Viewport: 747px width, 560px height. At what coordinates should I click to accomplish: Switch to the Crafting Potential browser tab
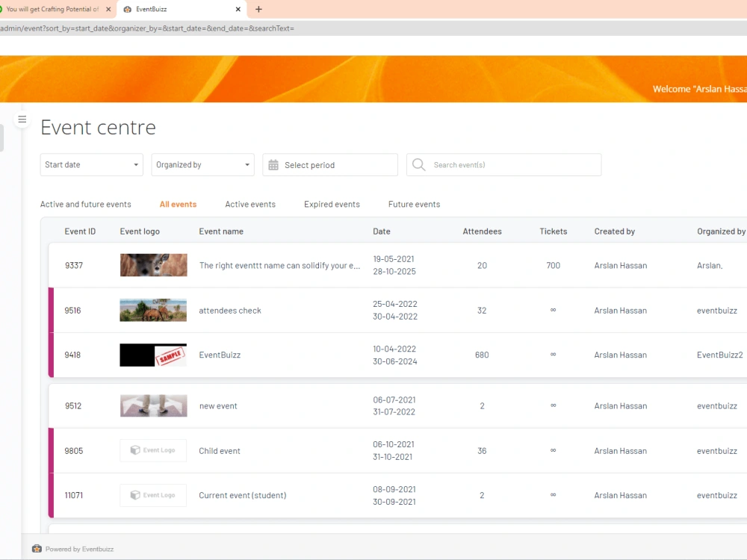pyautogui.click(x=52, y=9)
